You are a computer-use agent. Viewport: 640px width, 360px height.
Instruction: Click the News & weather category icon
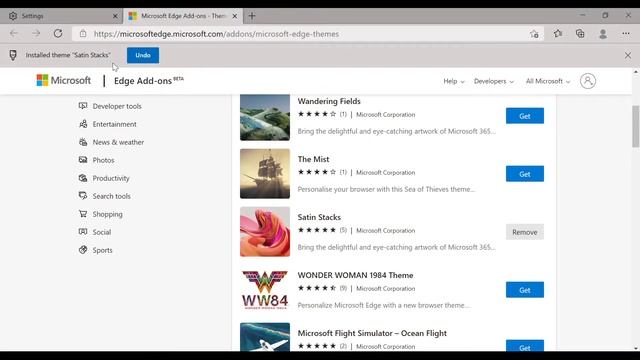click(83, 142)
